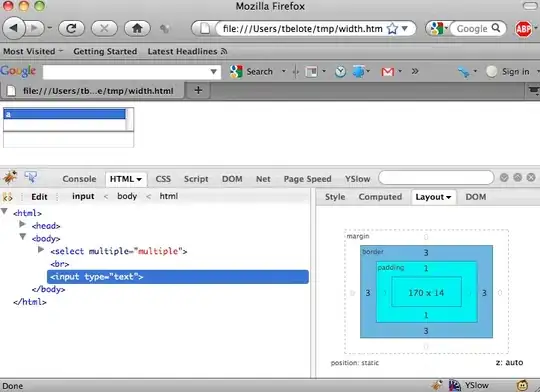The width and height of the screenshot is (540, 392).
Task: Click the Adblock Plus ABP icon
Action: (x=523, y=29)
